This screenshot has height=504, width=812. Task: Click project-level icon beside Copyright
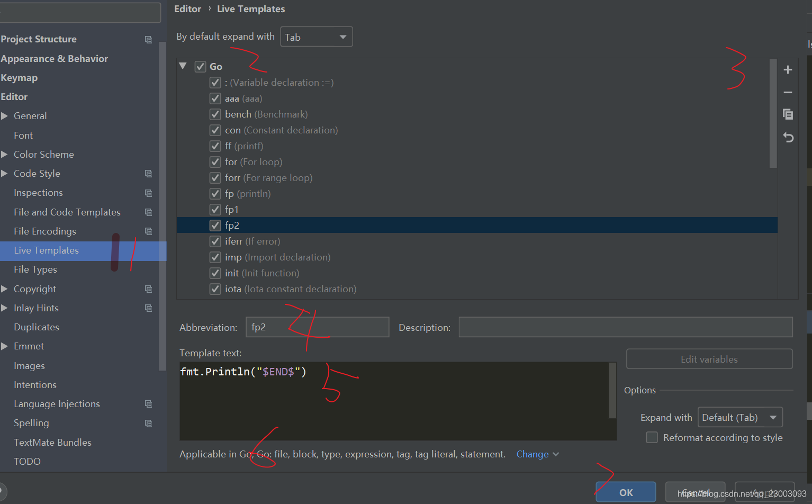(148, 289)
